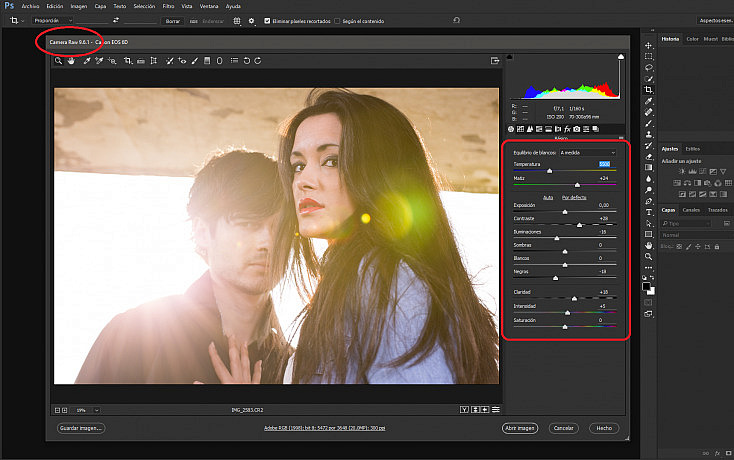734x460 pixels.
Task: Select the Radial Filter tool
Action: (x=219, y=61)
